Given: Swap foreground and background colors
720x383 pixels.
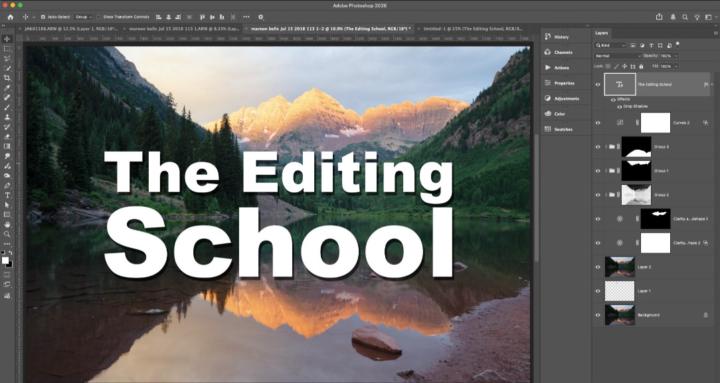Looking at the screenshot, I should [x=11, y=253].
